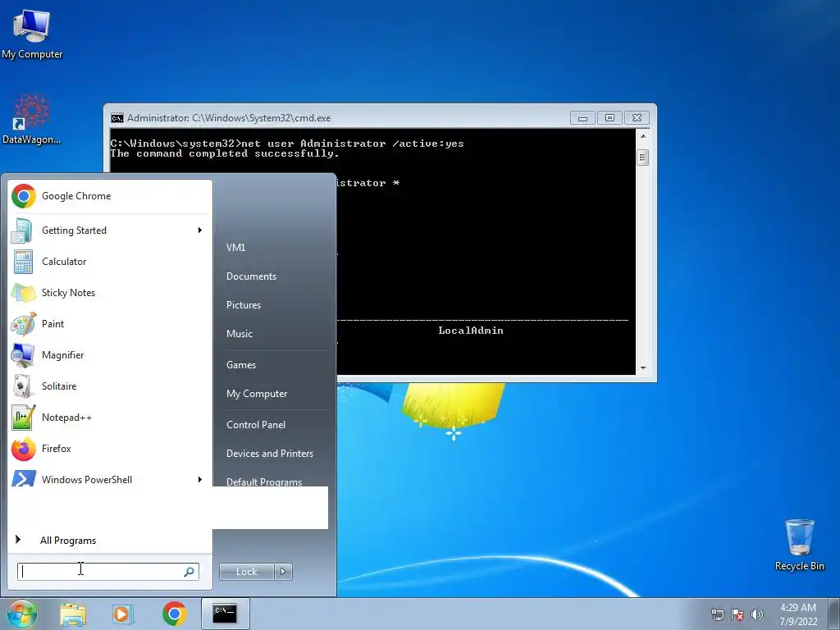Open Control Panel
The image size is (840, 630).
tap(256, 425)
